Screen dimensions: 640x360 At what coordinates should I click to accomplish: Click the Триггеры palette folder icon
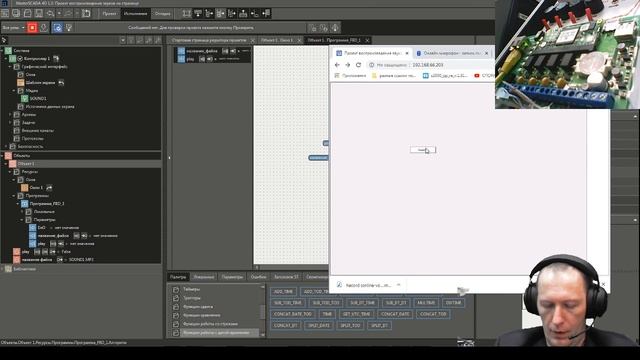[176, 298]
